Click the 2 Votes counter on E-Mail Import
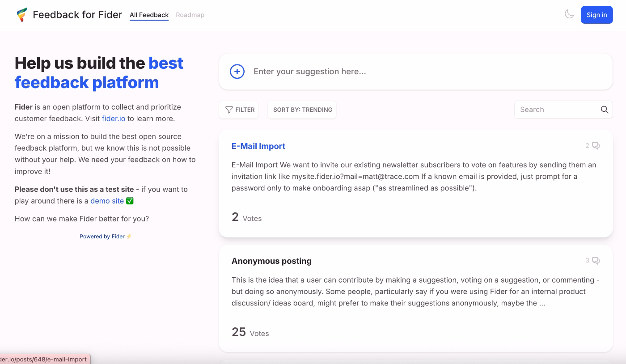Viewport: 626px width, 364px height. click(x=247, y=217)
